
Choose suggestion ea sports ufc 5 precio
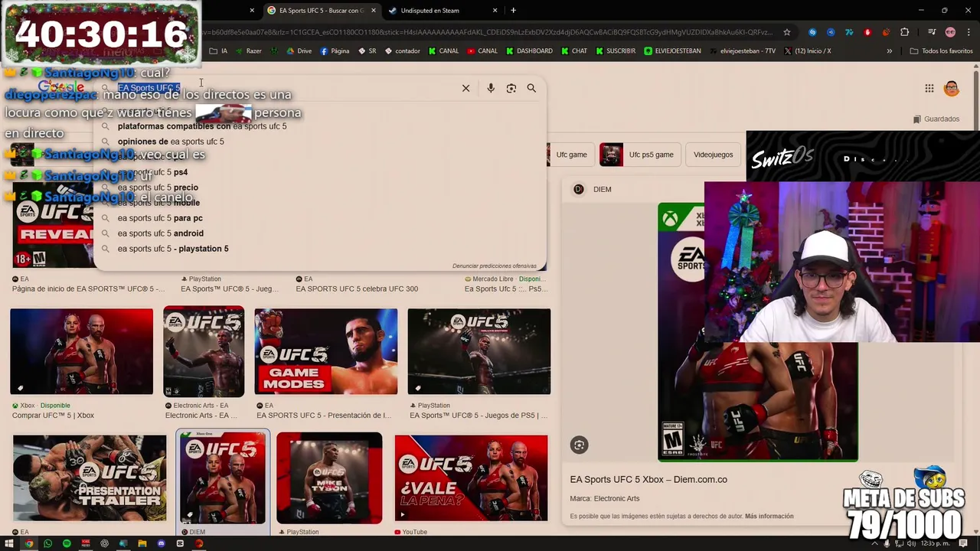(x=320, y=187)
